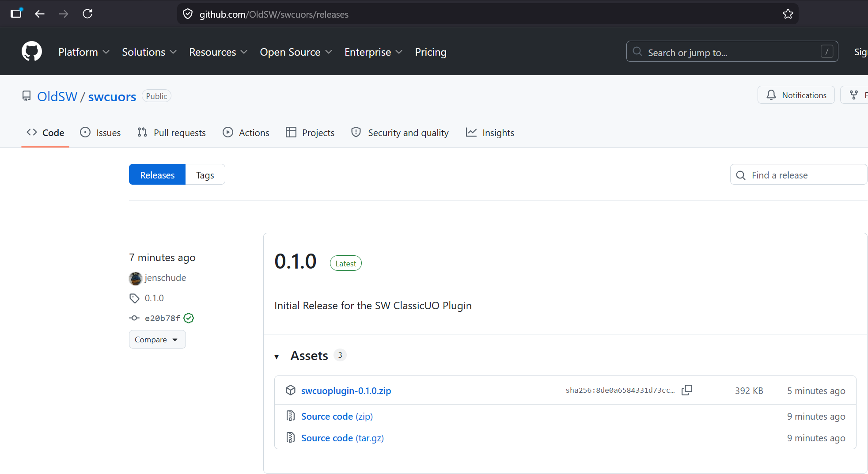This screenshot has width=868, height=474.
Task: Open the Enterprise menu
Action: coord(373,52)
